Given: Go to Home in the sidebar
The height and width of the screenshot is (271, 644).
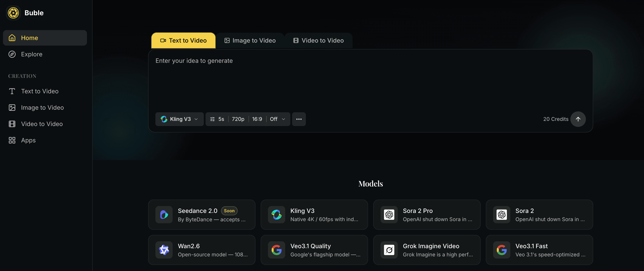Looking at the screenshot, I should coord(45,38).
